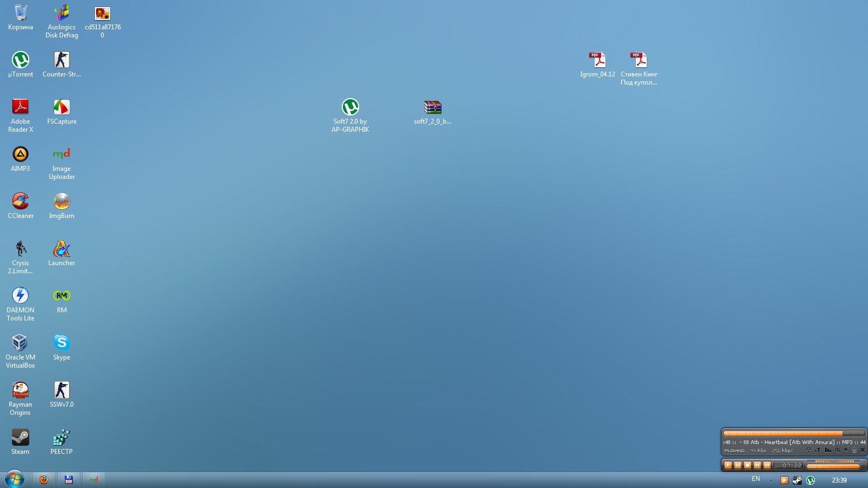Screen dimensions: 868x488
Task: Skip to next track in AIMP
Action: tap(767, 465)
